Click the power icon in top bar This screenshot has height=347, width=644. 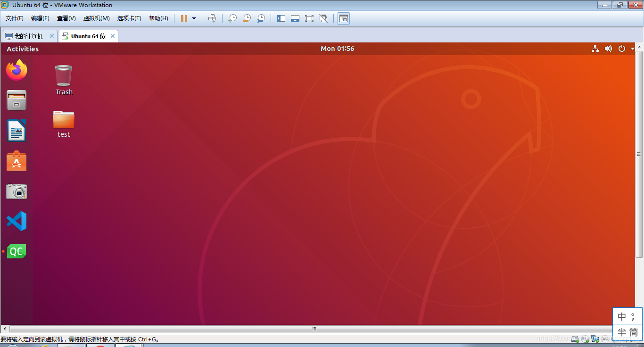coord(621,49)
